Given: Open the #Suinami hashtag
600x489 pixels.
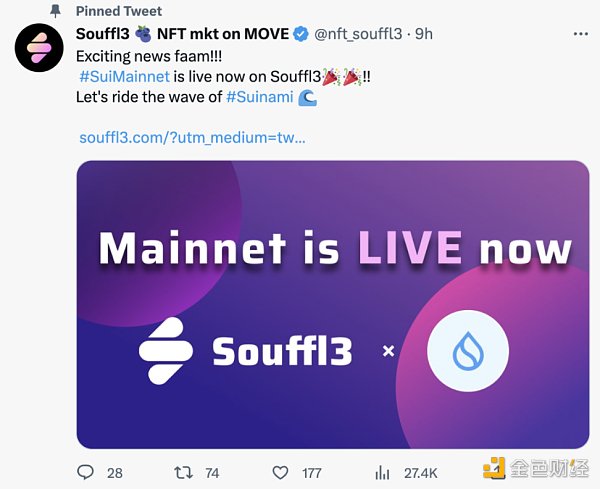Looking at the screenshot, I should coord(260,97).
